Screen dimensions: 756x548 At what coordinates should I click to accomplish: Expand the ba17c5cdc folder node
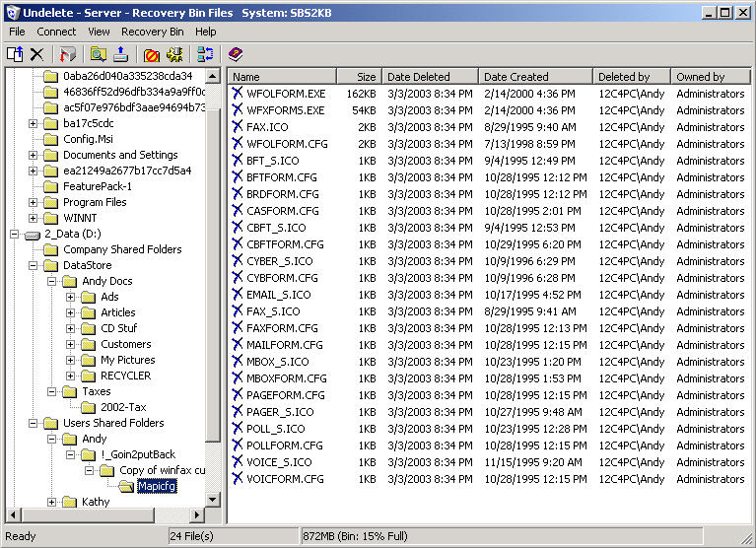tap(33, 123)
